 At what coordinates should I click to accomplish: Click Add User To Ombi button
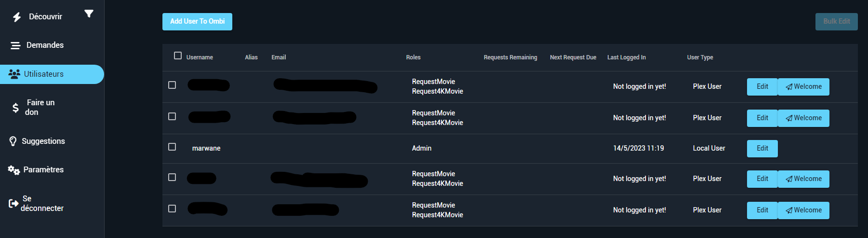click(x=197, y=22)
